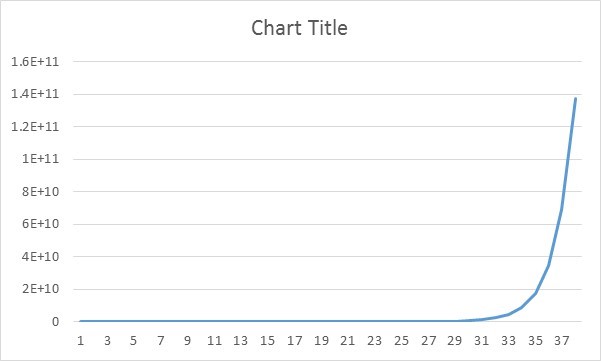
Task: Click the blue exponential data line
Action: pos(550,265)
